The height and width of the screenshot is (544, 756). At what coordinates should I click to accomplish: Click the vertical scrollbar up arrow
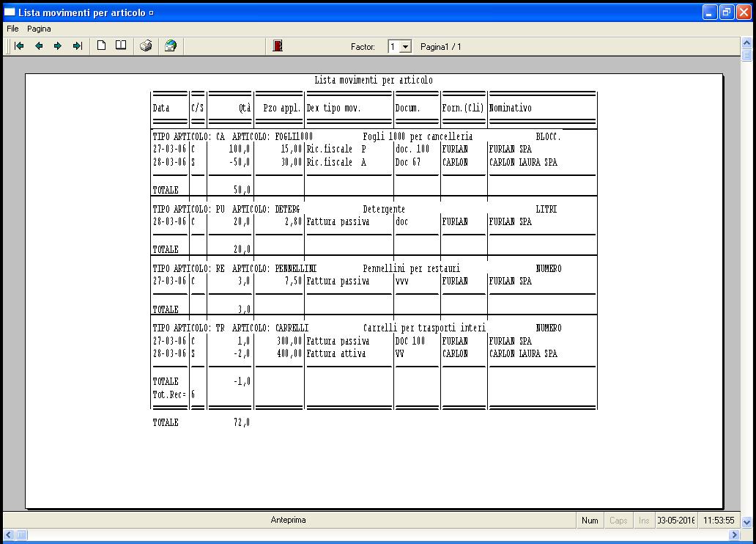point(746,43)
